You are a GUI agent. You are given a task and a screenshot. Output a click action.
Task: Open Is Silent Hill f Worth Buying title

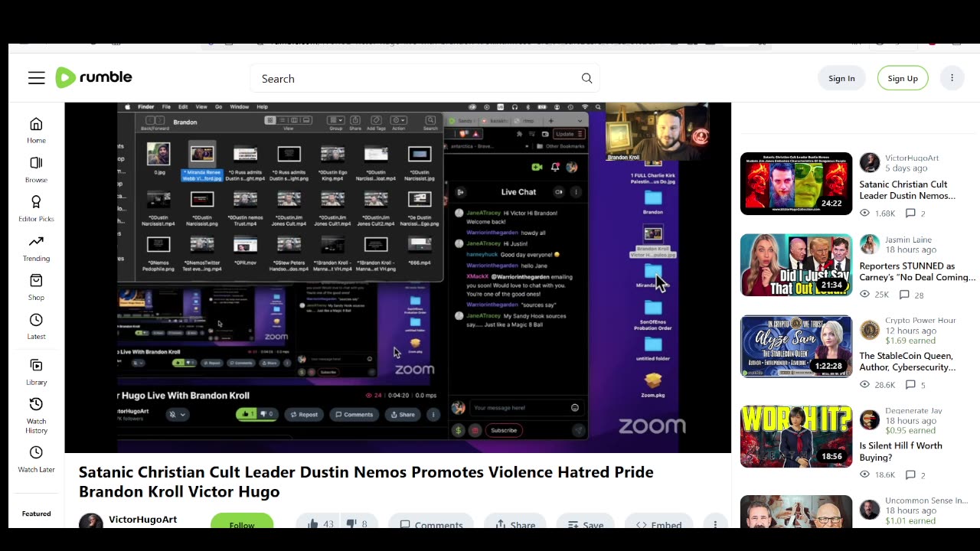point(900,452)
